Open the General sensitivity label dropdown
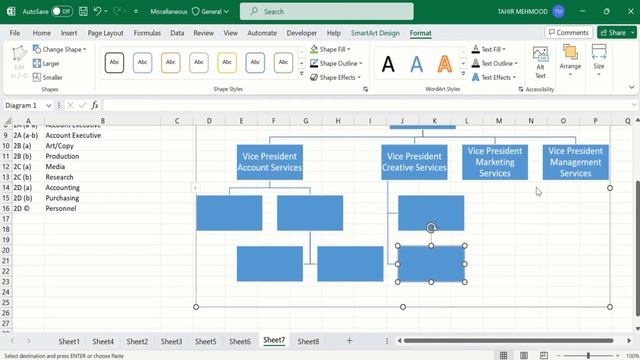The height and width of the screenshot is (360, 640). [x=211, y=11]
